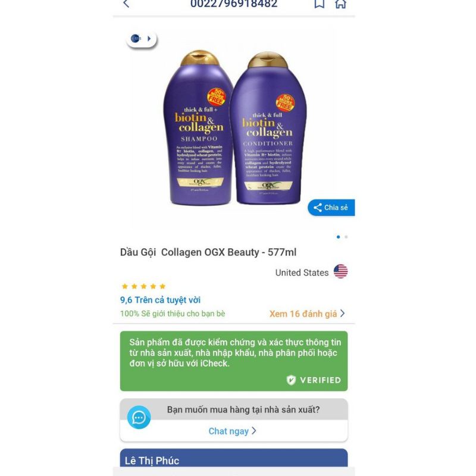Open the home screen via house icon
Viewport: 476px width, 476px height.
tap(340, 4)
